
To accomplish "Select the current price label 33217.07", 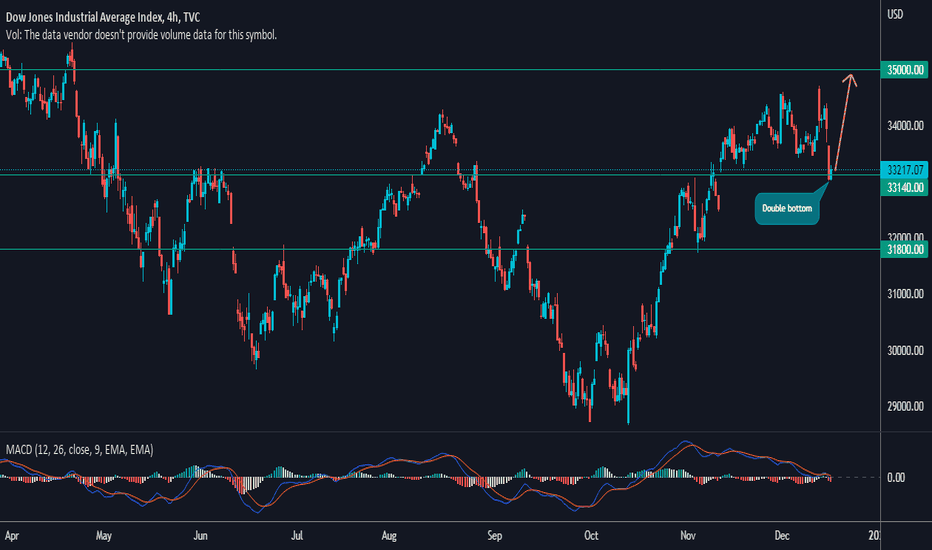I will pyautogui.click(x=904, y=170).
